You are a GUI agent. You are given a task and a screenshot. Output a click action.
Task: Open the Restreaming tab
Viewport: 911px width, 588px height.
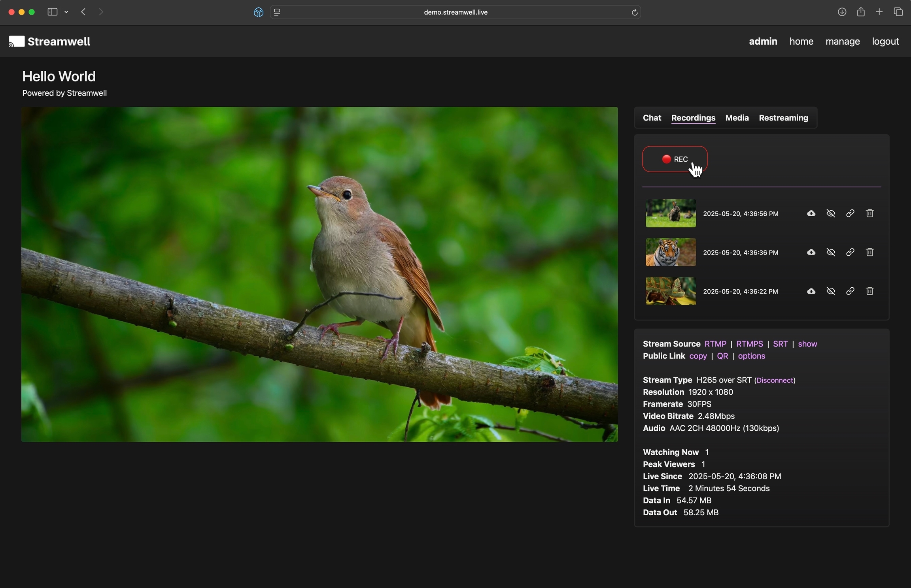coord(783,118)
